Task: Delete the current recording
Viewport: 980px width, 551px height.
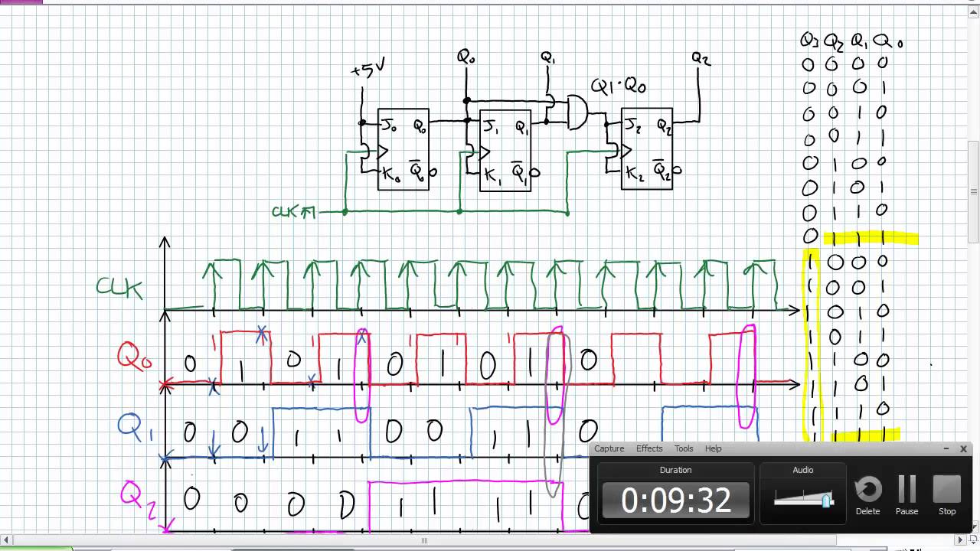Action: click(867, 494)
